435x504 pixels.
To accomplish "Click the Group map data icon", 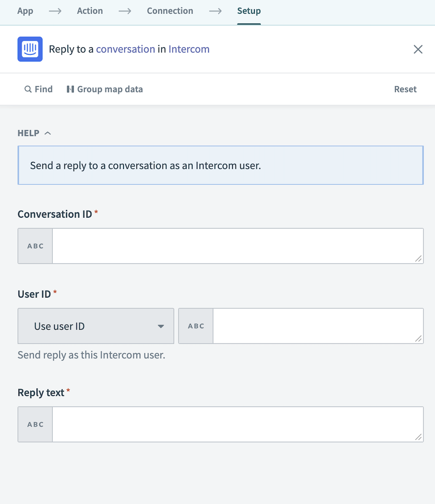I will coord(71,89).
